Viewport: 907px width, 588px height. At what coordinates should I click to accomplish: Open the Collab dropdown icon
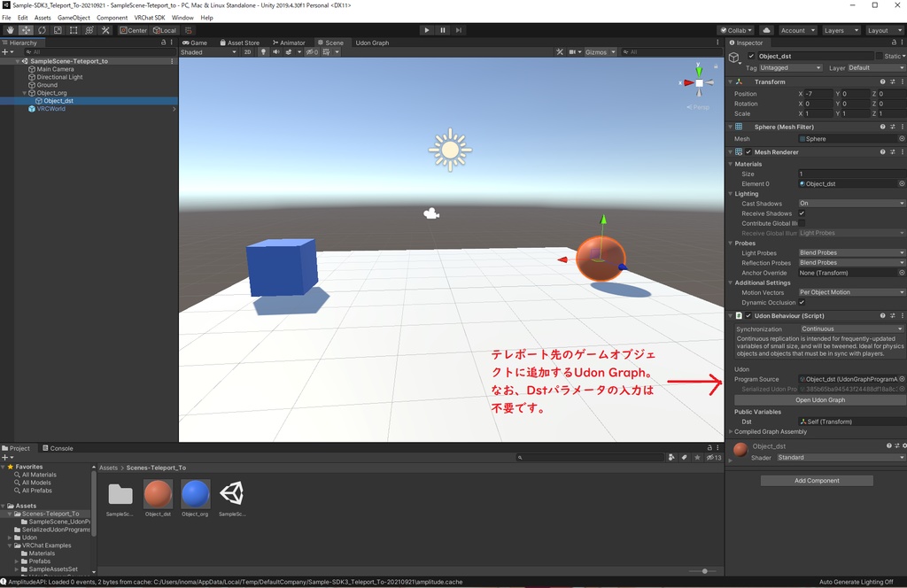(x=748, y=29)
